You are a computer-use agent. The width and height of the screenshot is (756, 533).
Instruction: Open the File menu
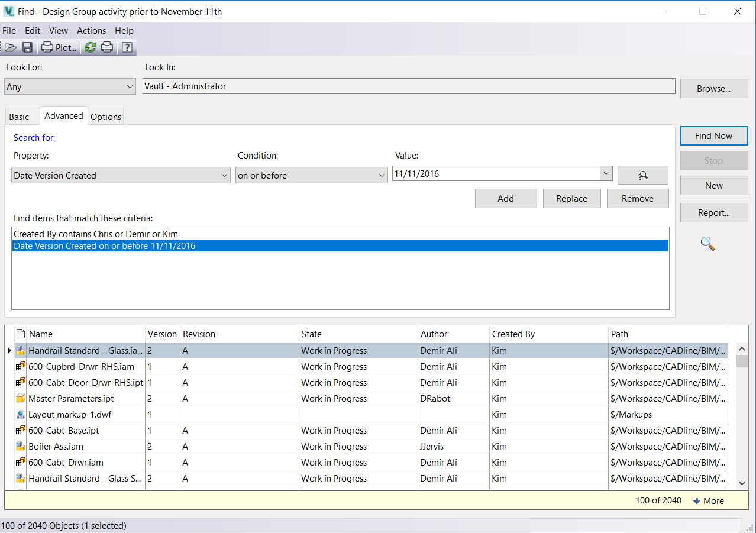pyautogui.click(x=9, y=30)
